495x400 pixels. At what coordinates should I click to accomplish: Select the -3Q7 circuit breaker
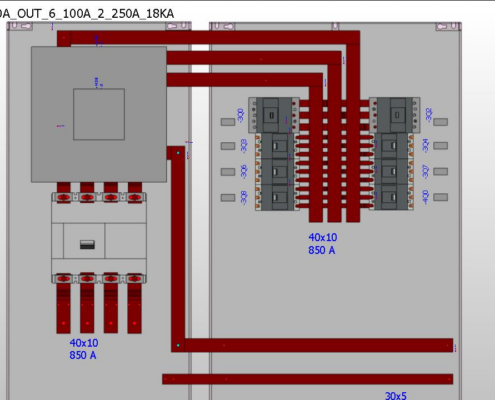tap(392, 171)
